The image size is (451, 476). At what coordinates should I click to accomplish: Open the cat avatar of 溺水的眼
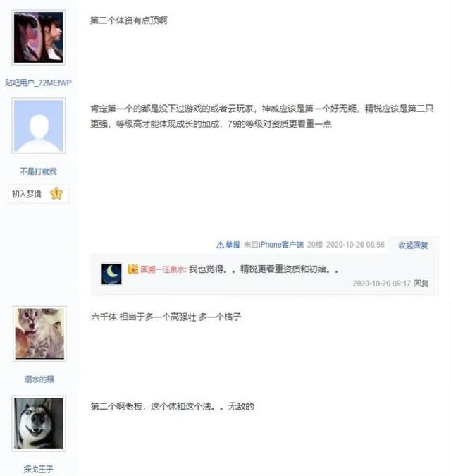(x=39, y=334)
